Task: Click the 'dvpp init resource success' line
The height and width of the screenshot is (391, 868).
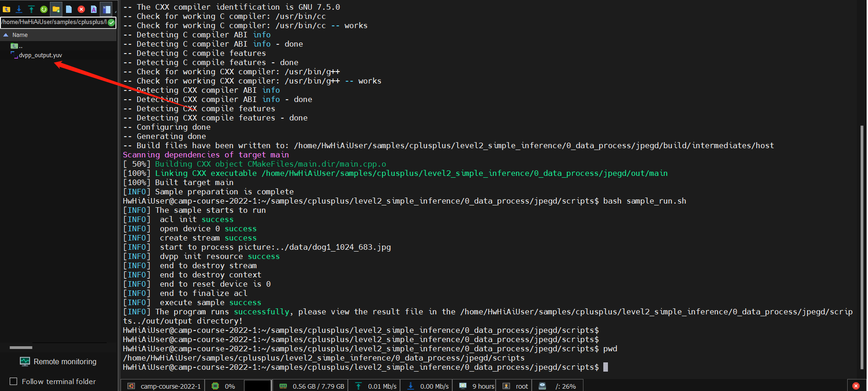Action: click(x=201, y=256)
